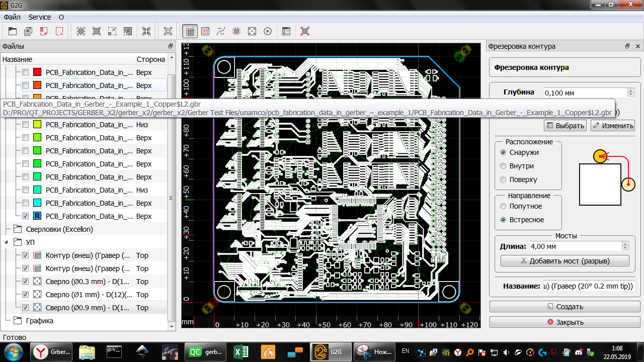Viewport: 644px width, 362px height.
Task: Click the red close-all icon with X
Action: 59,31
